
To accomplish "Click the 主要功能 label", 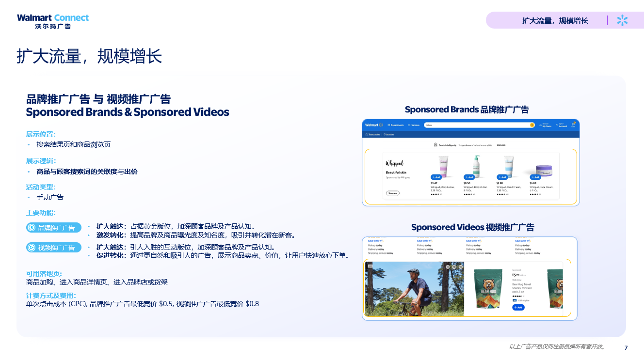I will (41, 213).
